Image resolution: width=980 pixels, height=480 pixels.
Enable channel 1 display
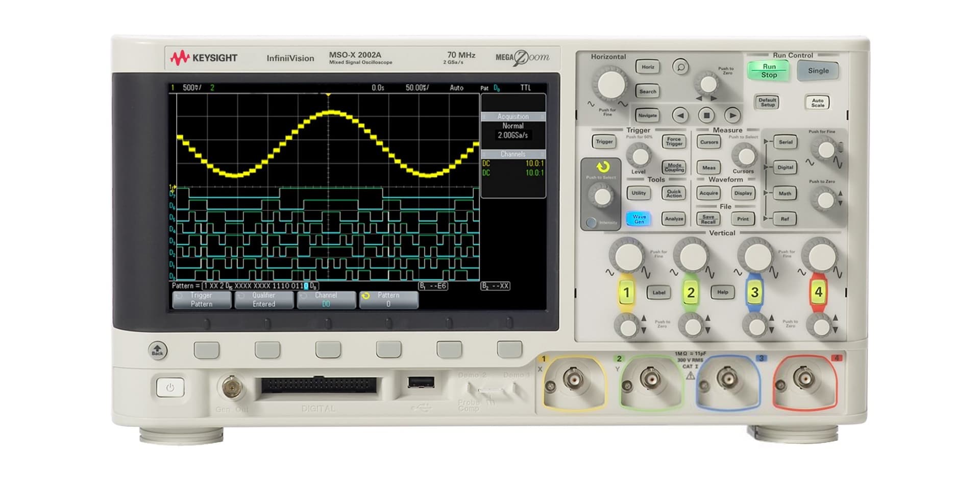click(627, 292)
